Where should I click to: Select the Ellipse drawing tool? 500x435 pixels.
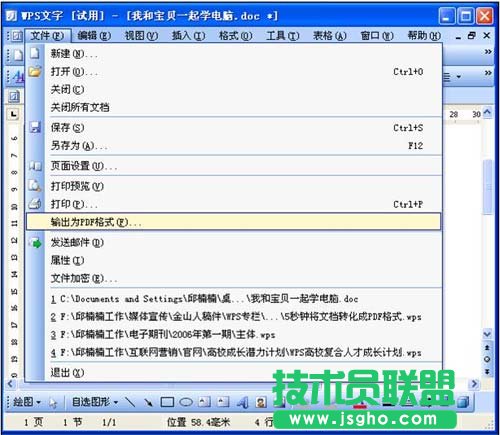click(186, 402)
